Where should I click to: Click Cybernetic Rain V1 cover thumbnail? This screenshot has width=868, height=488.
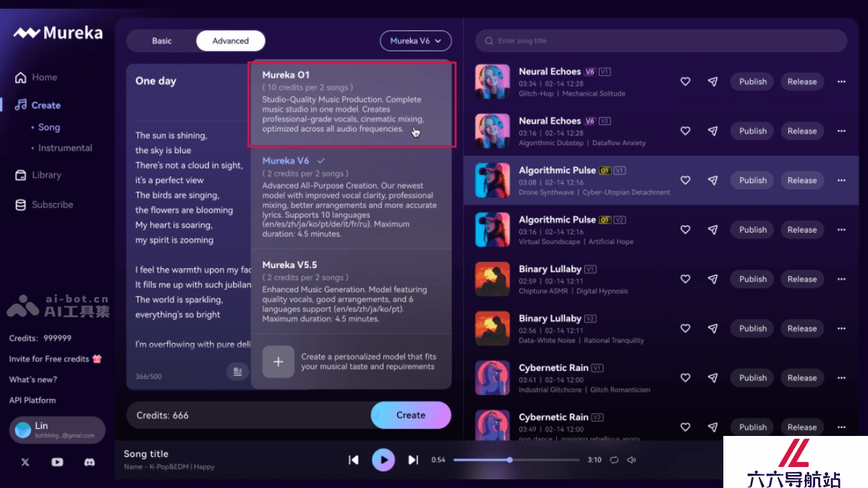click(x=493, y=377)
